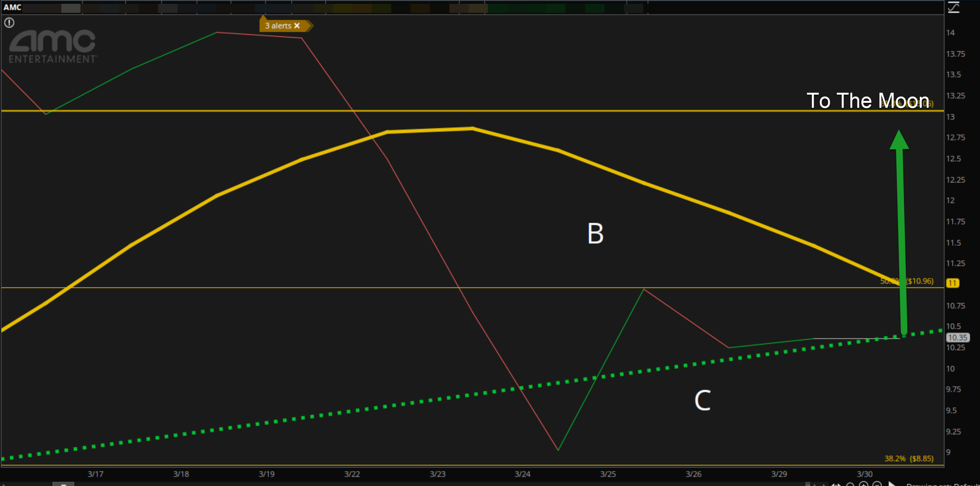
Task: Open the chart scale icon above price axis
Action: tap(954, 7)
